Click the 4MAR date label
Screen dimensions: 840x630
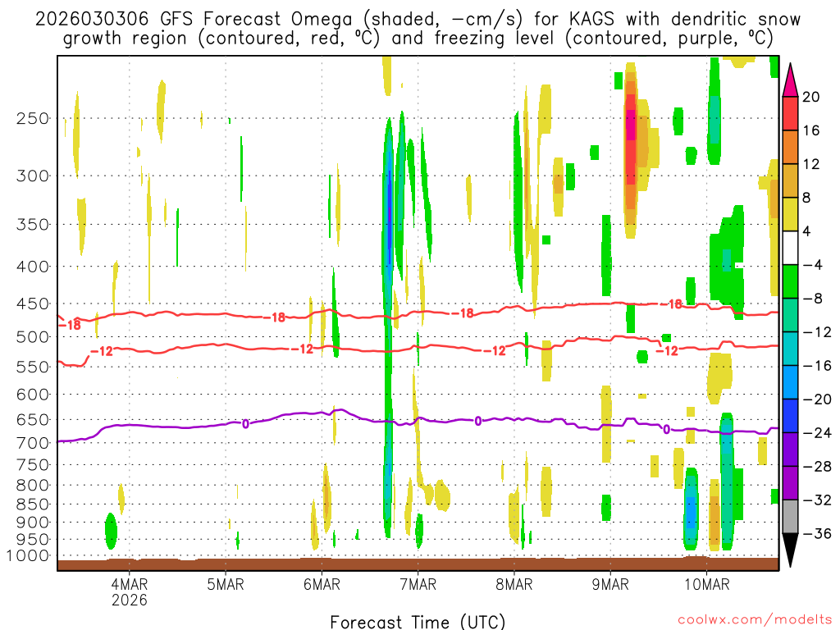(129, 584)
